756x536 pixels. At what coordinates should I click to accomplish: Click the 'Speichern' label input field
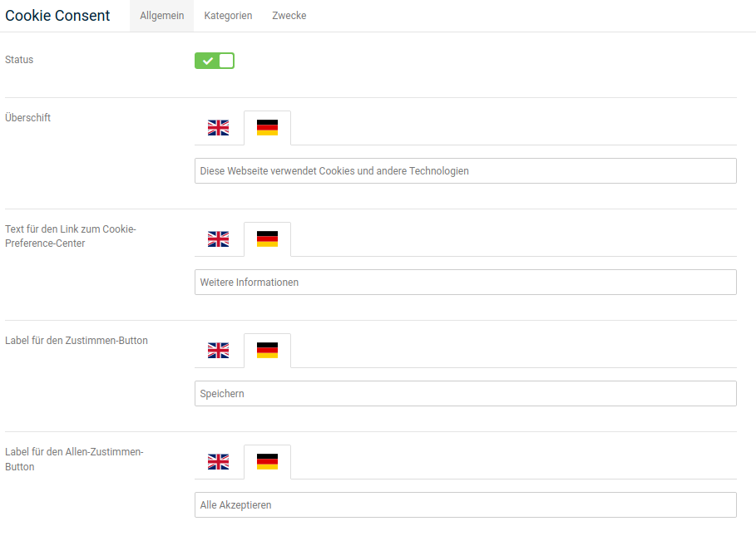465,394
